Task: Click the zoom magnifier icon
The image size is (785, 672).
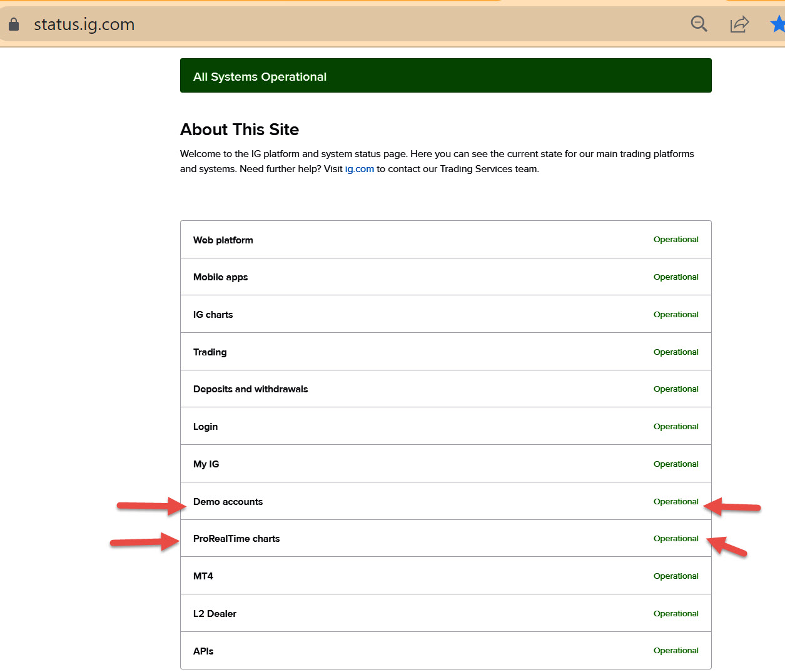Action: [699, 24]
